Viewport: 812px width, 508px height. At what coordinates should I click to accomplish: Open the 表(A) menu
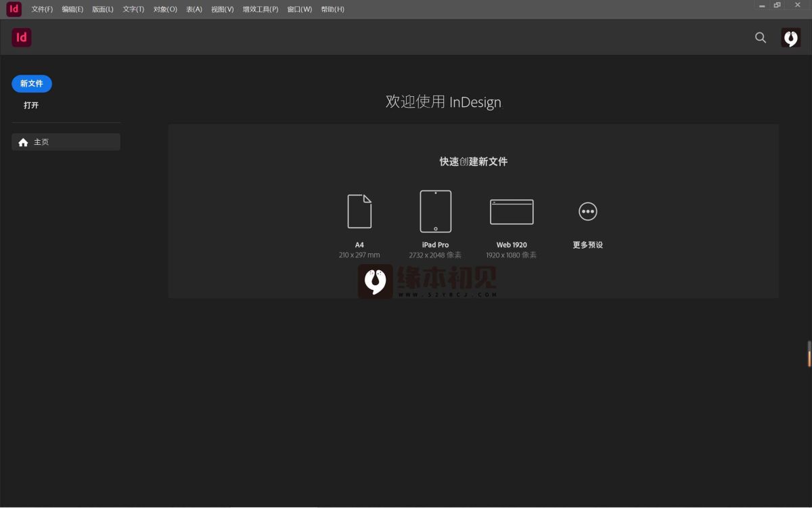pos(194,9)
